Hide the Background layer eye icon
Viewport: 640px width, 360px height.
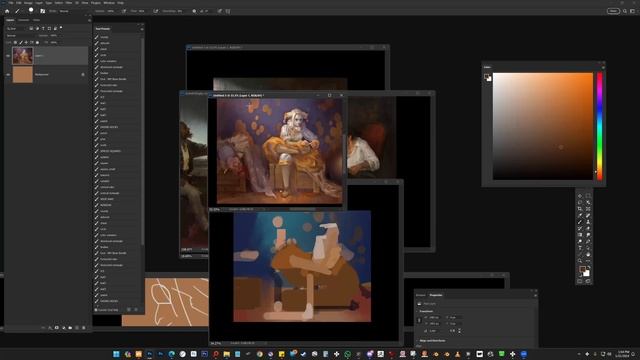[8, 75]
